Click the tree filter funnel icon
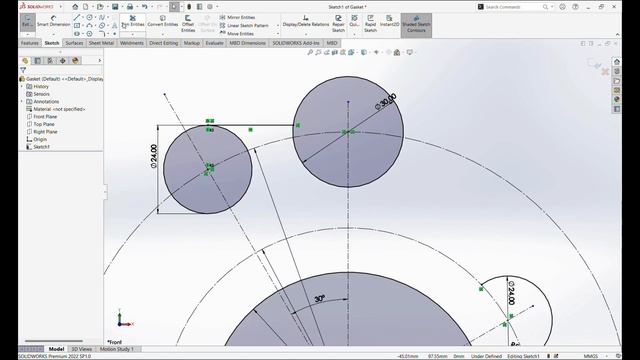This screenshot has width=640, height=360. 23,70
